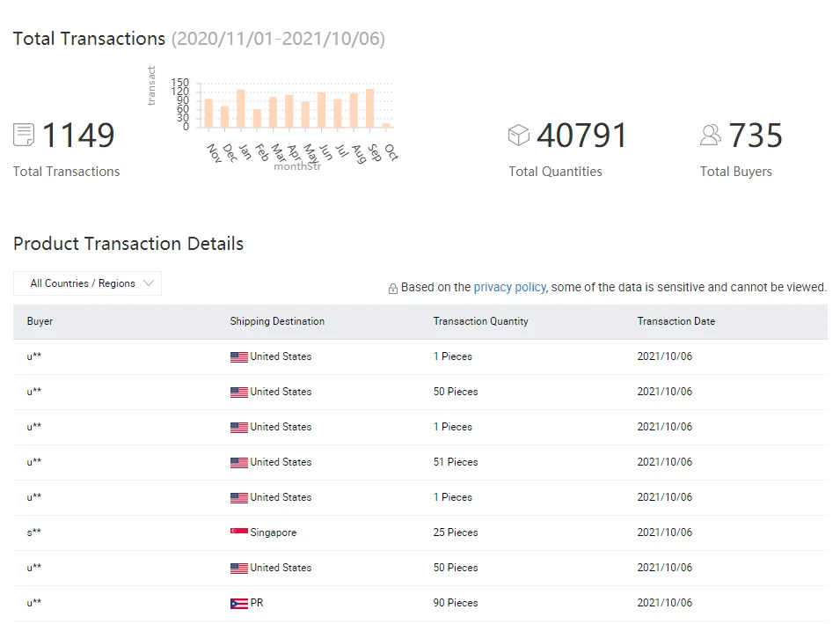Select the PR 90 Pieces row
The height and width of the screenshot is (624, 840).
pos(420,603)
